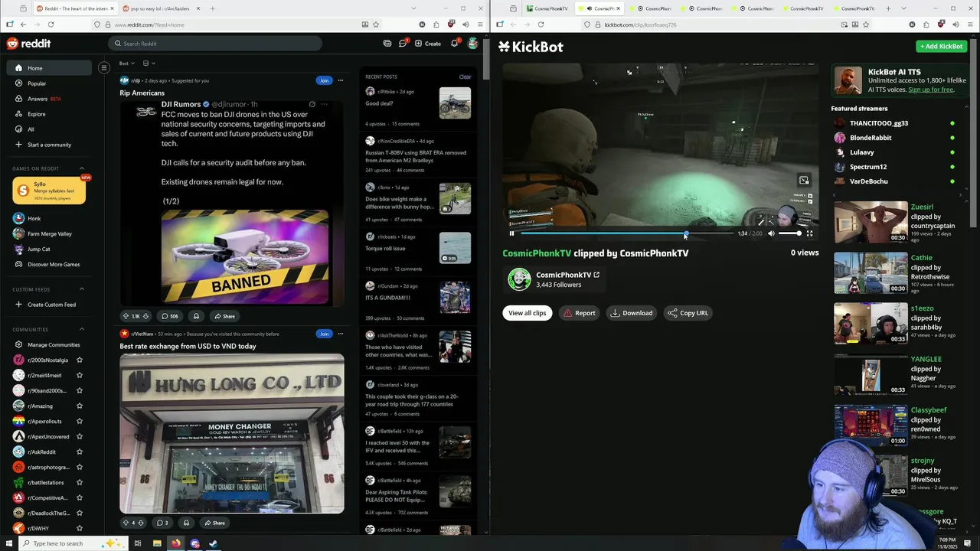Share the Rip Americans post
This screenshot has width=980, height=551.
pyautogui.click(x=224, y=316)
